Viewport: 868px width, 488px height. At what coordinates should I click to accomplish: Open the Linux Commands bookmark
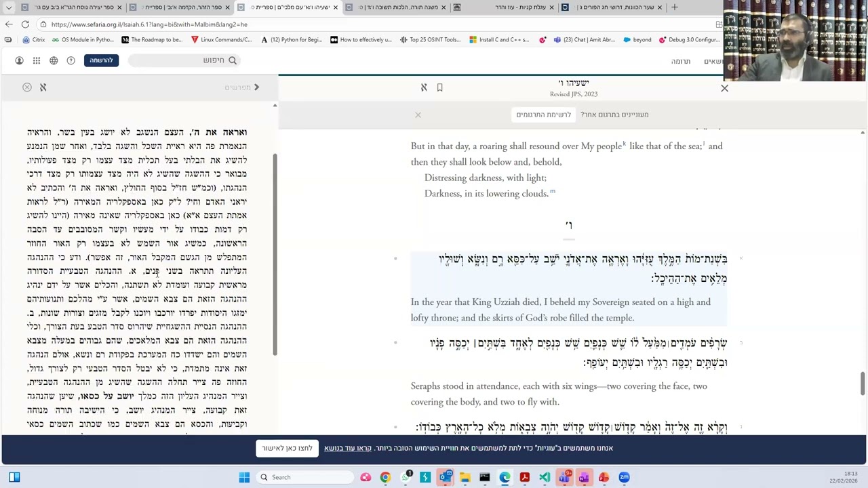[x=221, y=40]
